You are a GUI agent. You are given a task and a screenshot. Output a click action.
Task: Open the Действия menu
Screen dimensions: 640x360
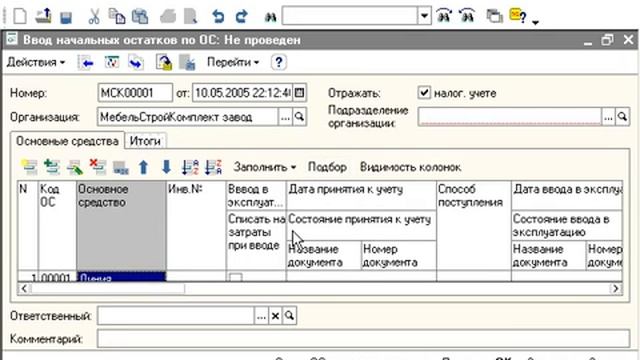pos(36,62)
